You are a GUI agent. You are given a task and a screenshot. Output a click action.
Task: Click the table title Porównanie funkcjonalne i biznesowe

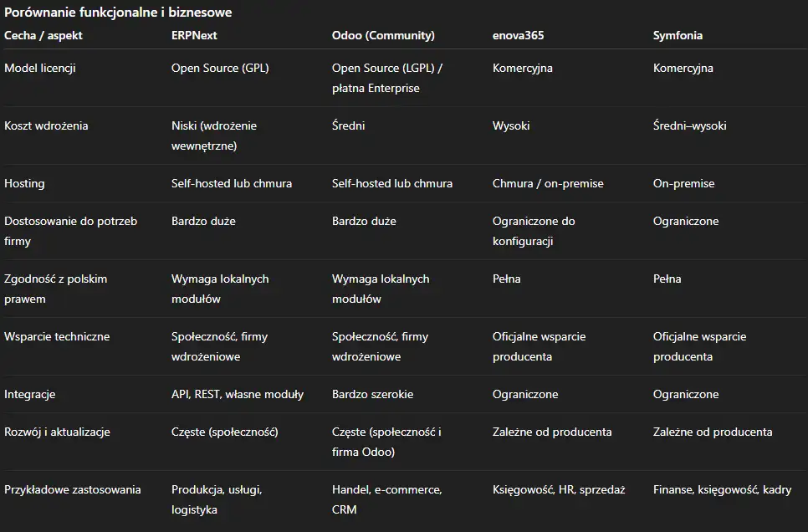(118, 13)
